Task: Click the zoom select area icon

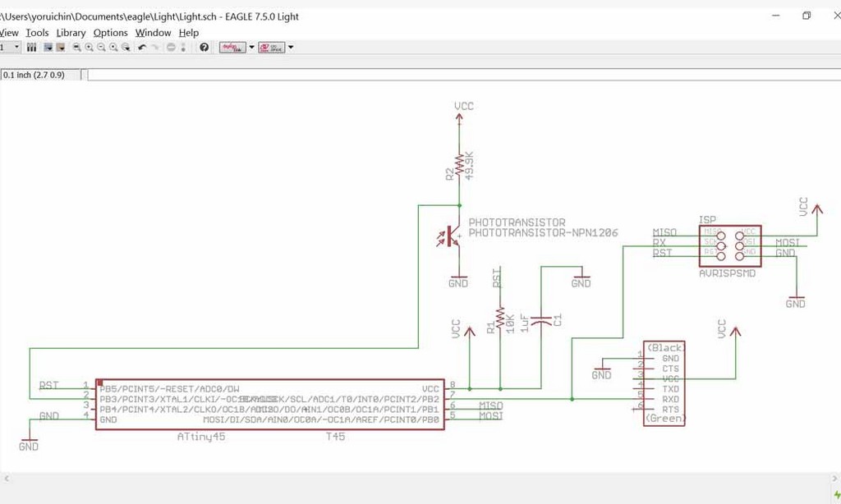Action: pos(126,47)
